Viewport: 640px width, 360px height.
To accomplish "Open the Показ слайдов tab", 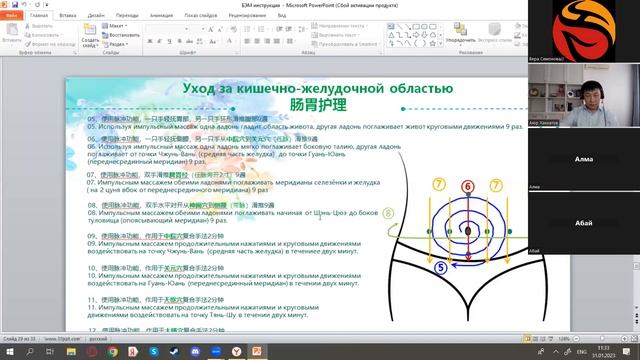I will click(x=200, y=15).
